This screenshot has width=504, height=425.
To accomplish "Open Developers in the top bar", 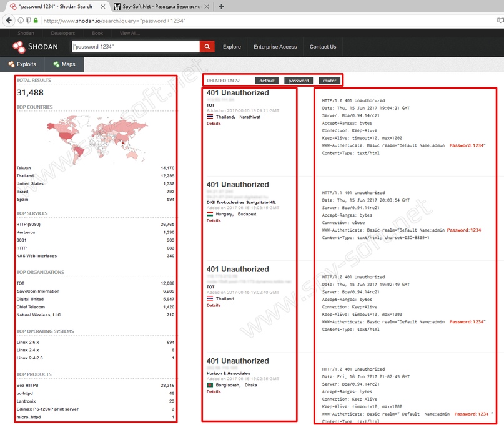I will tap(63, 33).
